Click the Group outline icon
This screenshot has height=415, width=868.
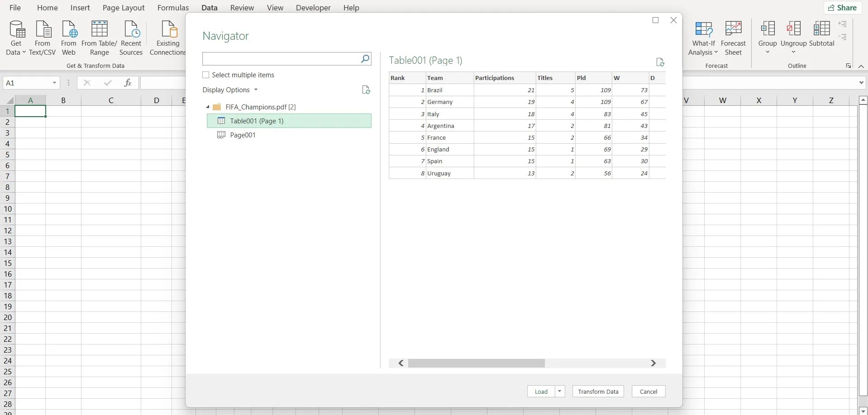[x=768, y=29]
